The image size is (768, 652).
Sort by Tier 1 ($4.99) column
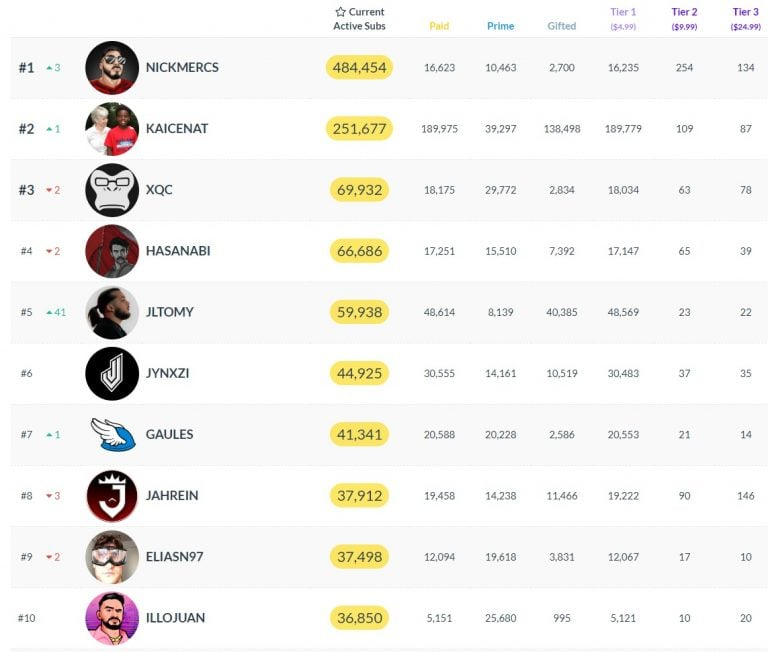pyautogui.click(x=623, y=19)
